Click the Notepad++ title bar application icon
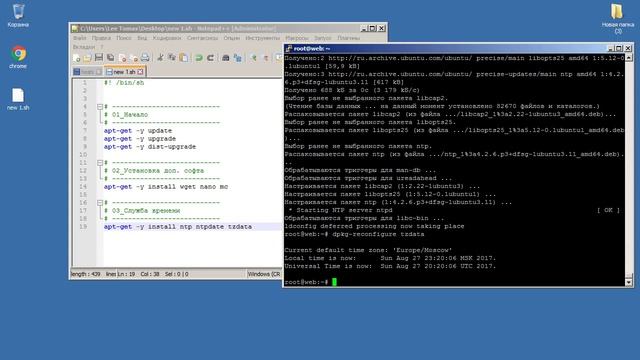640x360 pixels. tap(75, 29)
